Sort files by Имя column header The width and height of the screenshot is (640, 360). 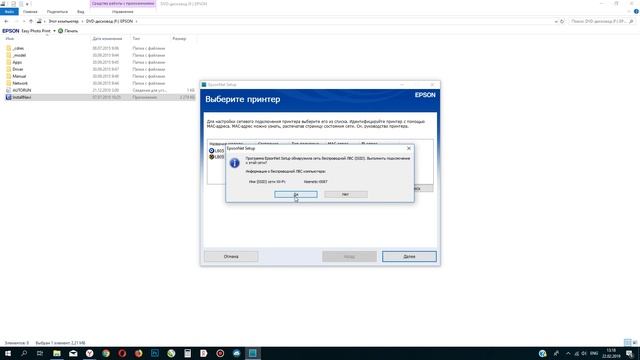10,39
